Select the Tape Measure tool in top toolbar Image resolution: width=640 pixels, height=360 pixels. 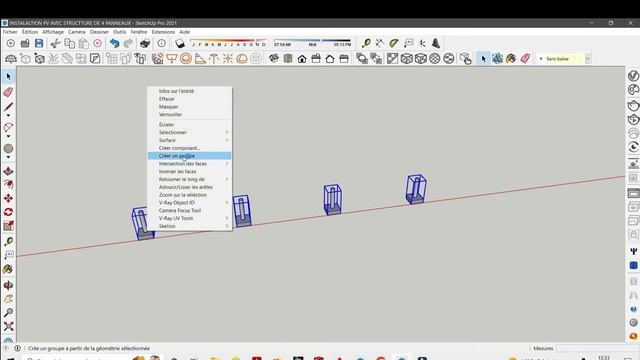[x=366, y=43]
